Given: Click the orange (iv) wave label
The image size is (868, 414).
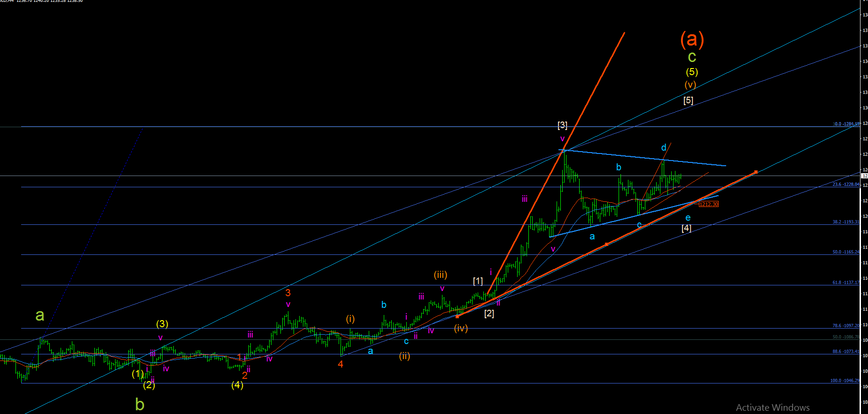Looking at the screenshot, I should click(461, 329).
